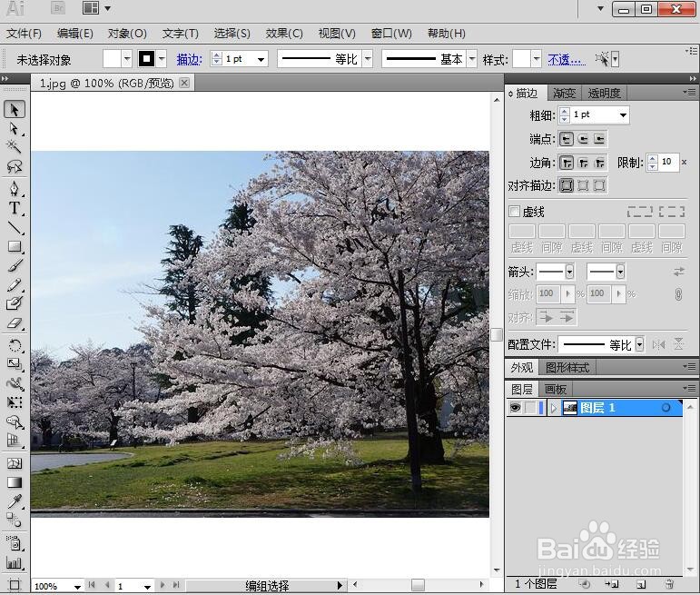The width and height of the screenshot is (700, 595).
Task: Click the 描边 link in control bar
Action: click(189, 59)
